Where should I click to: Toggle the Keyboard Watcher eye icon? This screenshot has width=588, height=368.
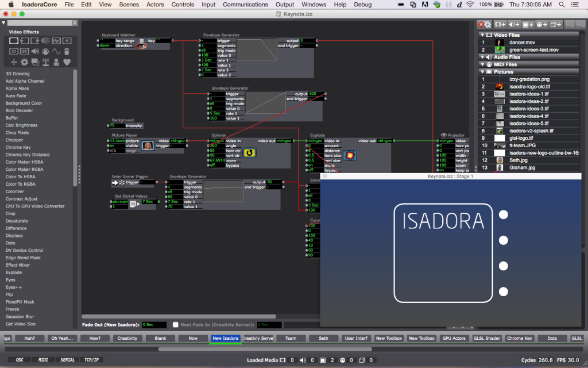coord(141,45)
